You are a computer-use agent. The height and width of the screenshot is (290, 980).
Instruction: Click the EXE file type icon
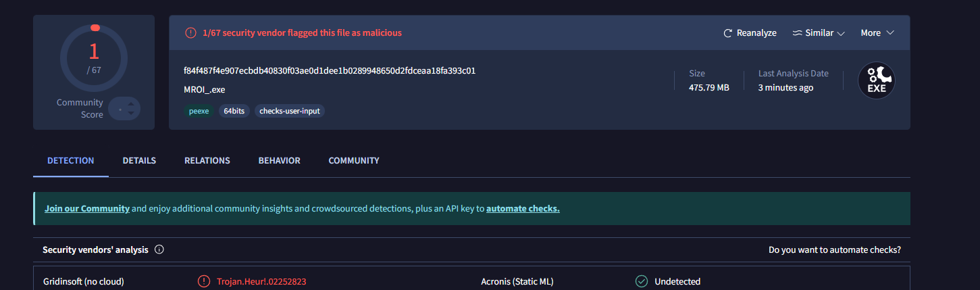pos(876,81)
